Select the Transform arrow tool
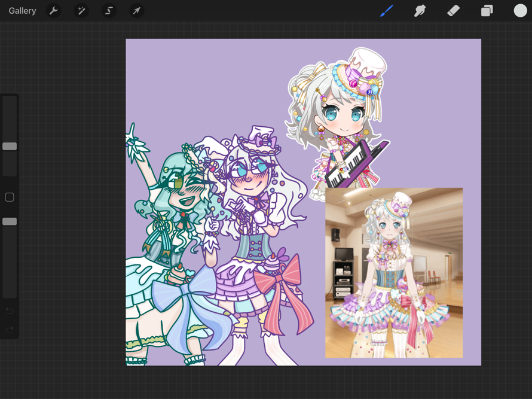 [x=136, y=10]
